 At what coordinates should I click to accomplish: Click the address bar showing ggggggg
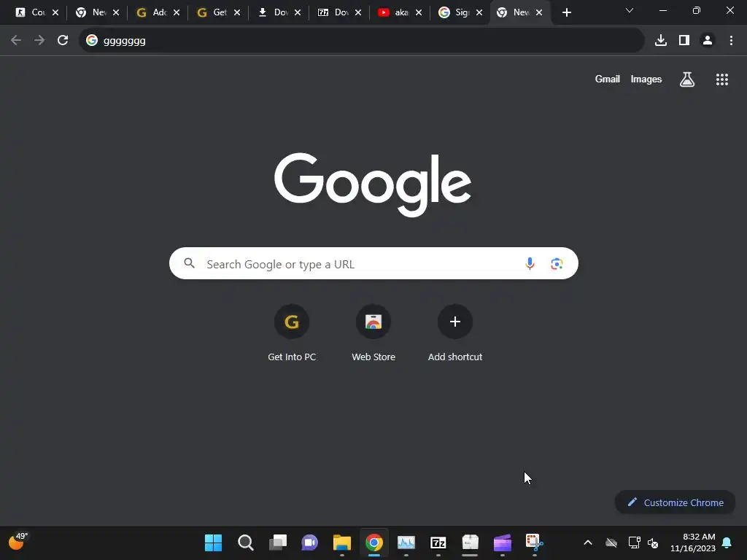coord(362,41)
